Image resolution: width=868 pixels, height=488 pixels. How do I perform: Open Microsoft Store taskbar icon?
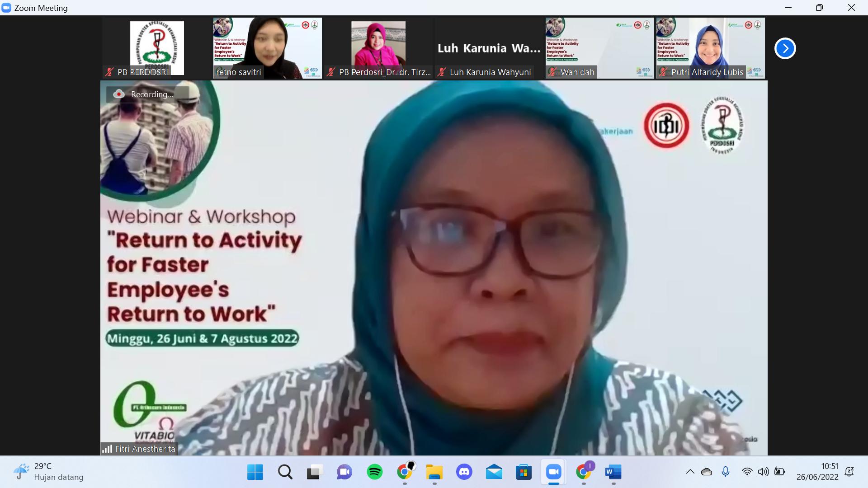click(524, 472)
